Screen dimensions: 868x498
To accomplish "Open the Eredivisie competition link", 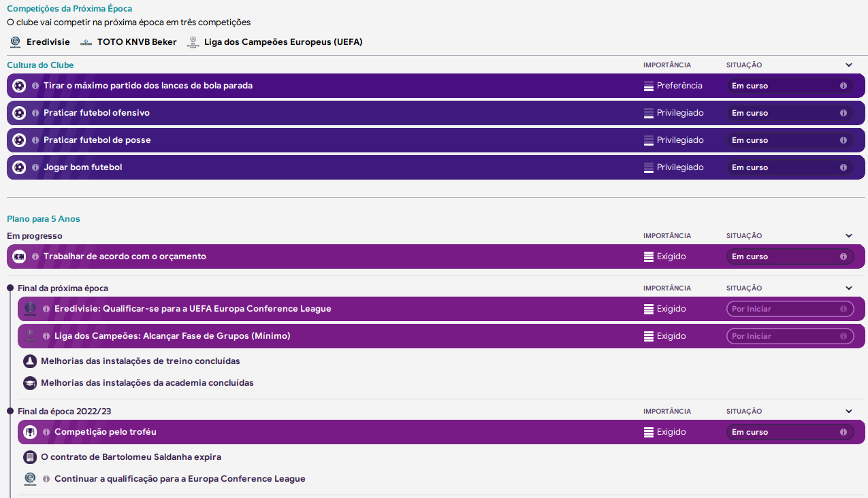I will [x=48, y=42].
